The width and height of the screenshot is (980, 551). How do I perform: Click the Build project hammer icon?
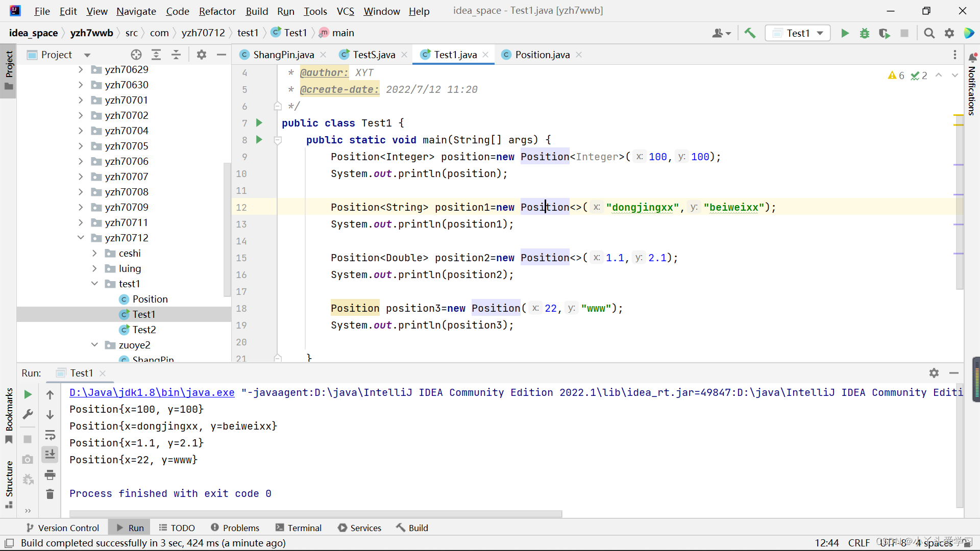(750, 33)
